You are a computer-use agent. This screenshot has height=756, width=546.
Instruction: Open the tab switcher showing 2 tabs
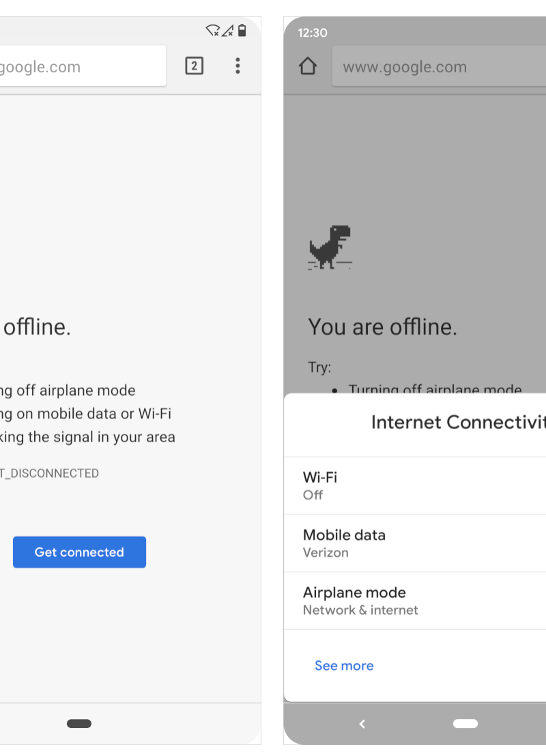pyautogui.click(x=195, y=66)
